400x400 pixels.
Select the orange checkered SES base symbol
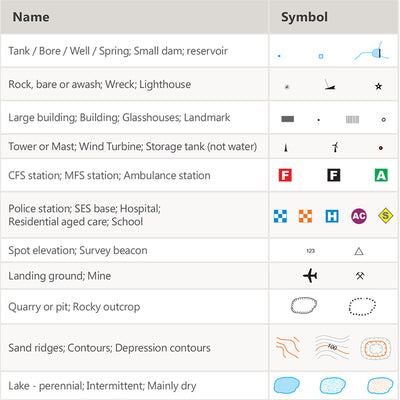pyautogui.click(x=305, y=216)
